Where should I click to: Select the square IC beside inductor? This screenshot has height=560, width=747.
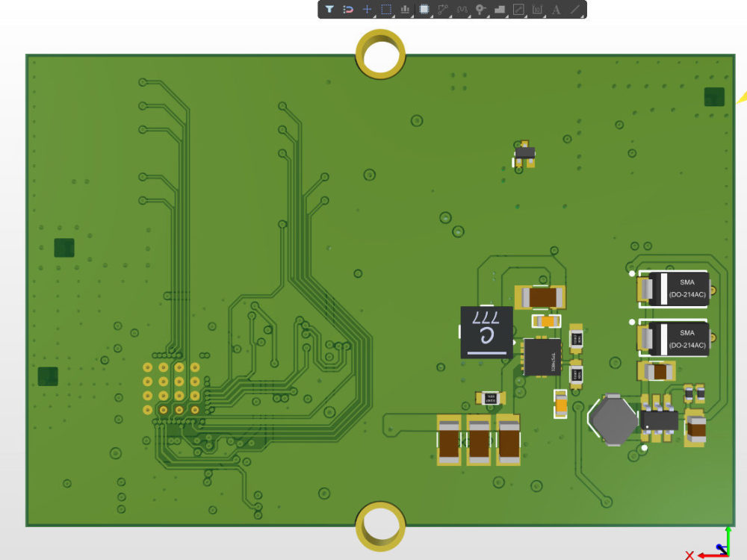[x=542, y=357]
